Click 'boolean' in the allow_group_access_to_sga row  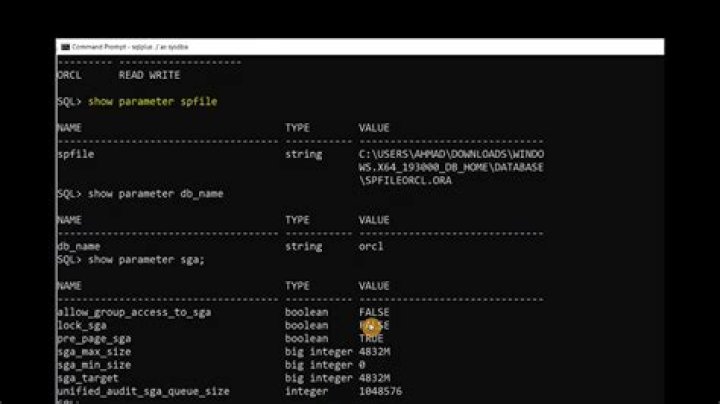pyautogui.click(x=306, y=312)
